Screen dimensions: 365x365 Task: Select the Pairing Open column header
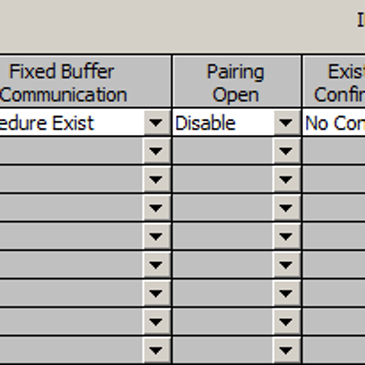[236, 82]
